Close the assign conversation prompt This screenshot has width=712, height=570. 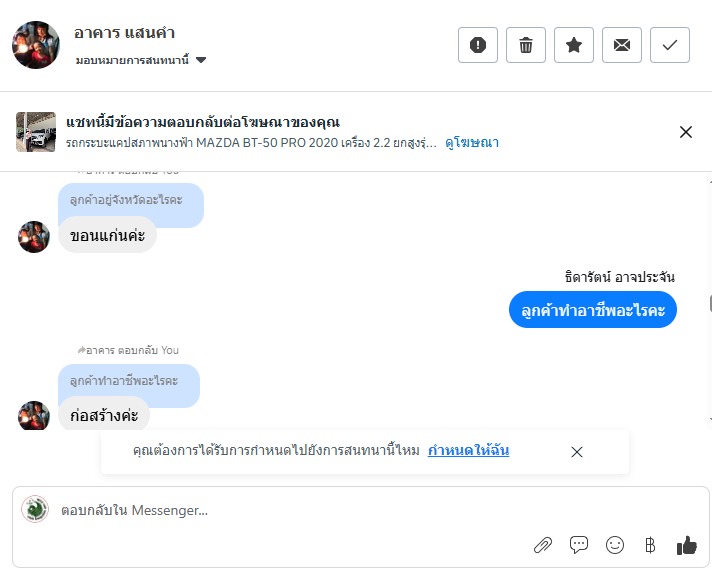pyautogui.click(x=577, y=452)
